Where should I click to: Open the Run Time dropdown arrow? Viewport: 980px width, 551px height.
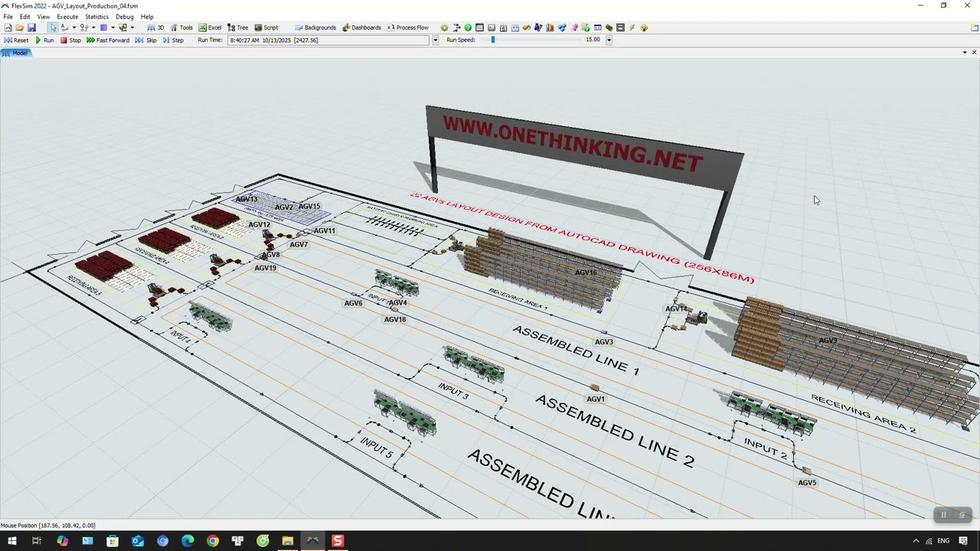tap(436, 40)
